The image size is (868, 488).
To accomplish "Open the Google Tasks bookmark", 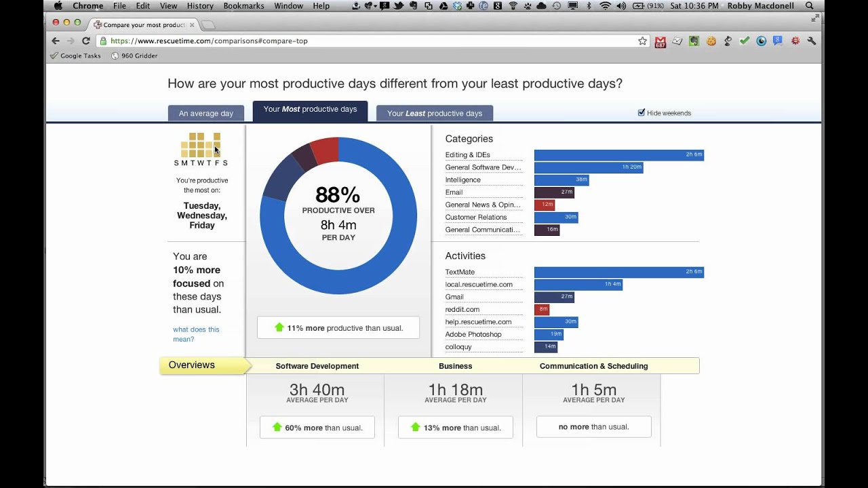I will click(75, 56).
